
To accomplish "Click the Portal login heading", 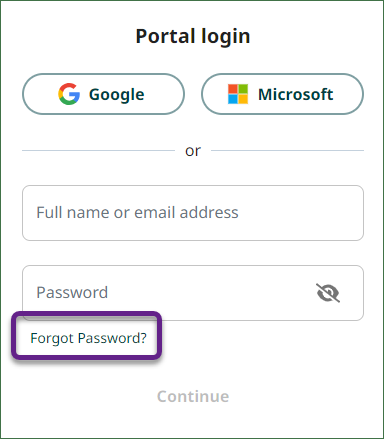I will coord(193,36).
